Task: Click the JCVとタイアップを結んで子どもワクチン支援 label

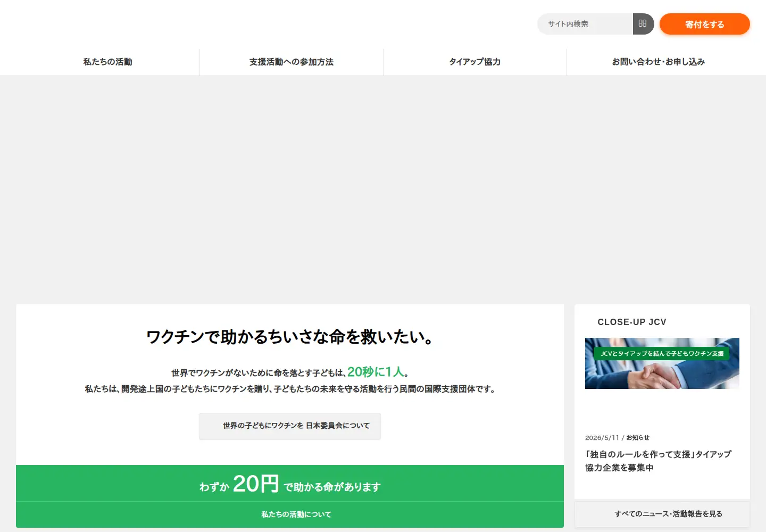Action: click(662, 353)
